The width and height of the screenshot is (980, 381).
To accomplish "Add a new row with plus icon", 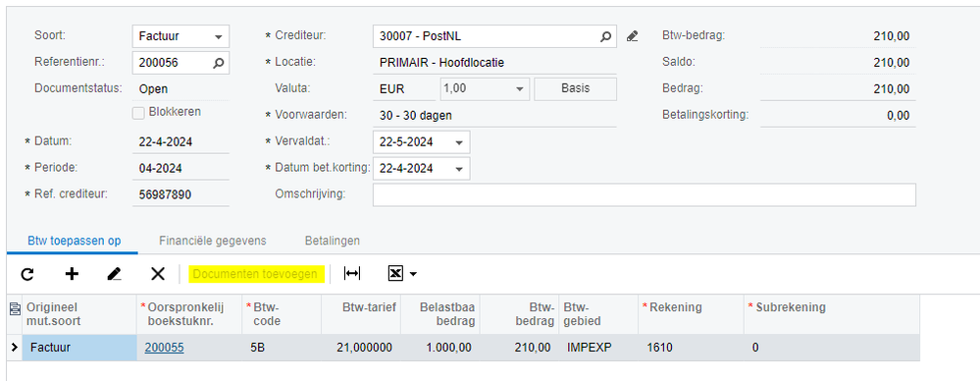I will 72,274.
